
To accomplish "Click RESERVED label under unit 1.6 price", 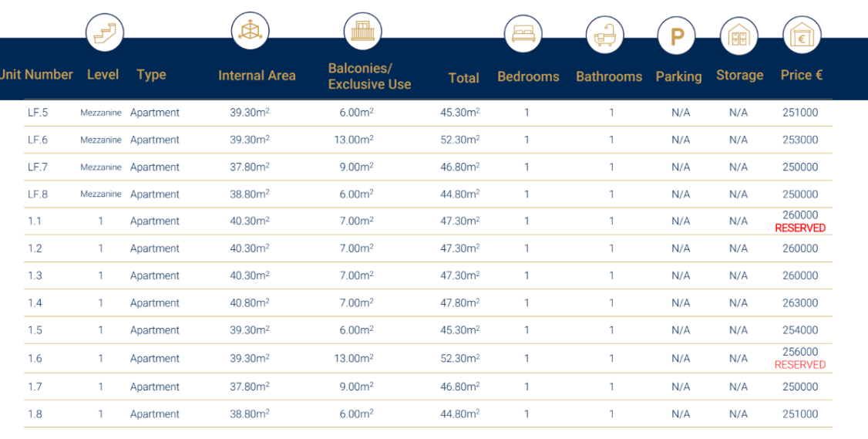I will point(799,365).
